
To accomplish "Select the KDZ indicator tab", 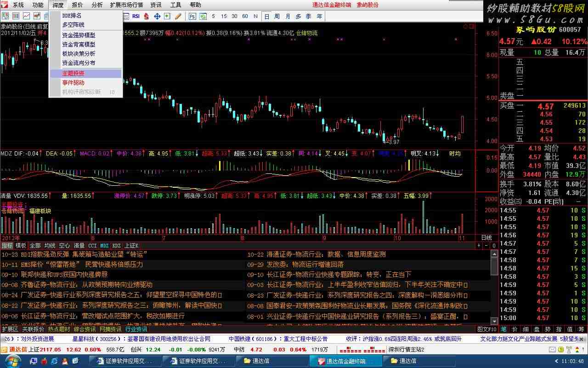I will pyautogui.click(x=117, y=246).
